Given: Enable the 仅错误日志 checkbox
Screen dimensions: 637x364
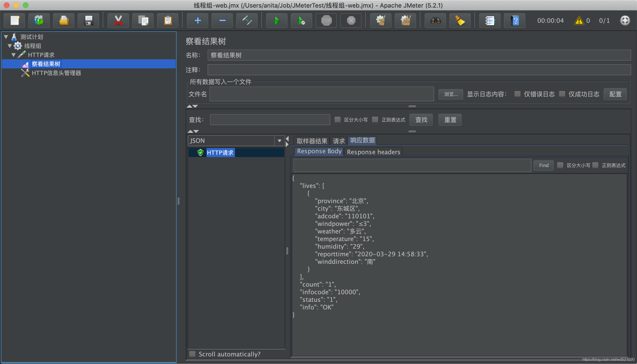Looking at the screenshot, I should tap(517, 94).
